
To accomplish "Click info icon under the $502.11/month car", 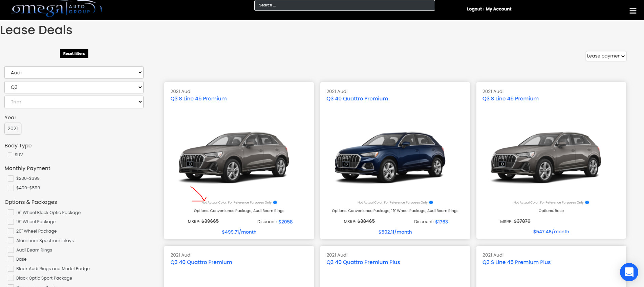I will (x=431, y=202).
